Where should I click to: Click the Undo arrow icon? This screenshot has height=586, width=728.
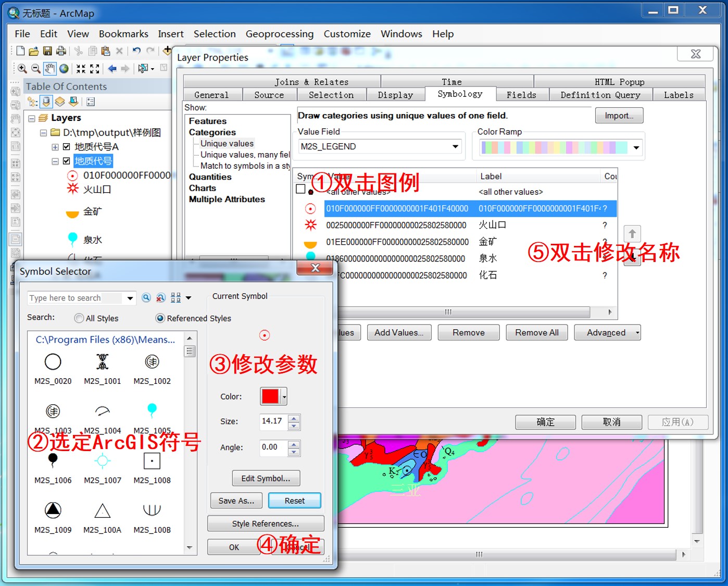pos(136,51)
